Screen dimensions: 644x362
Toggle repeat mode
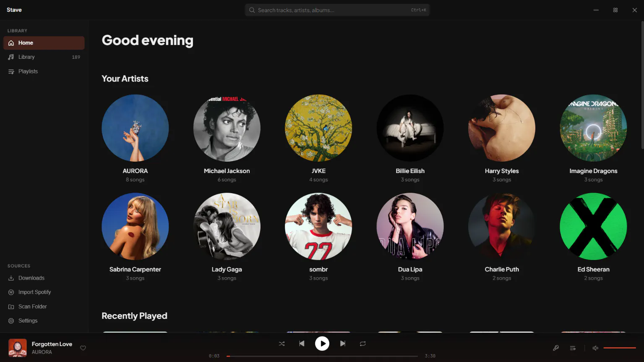pyautogui.click(x=363, y=344)
